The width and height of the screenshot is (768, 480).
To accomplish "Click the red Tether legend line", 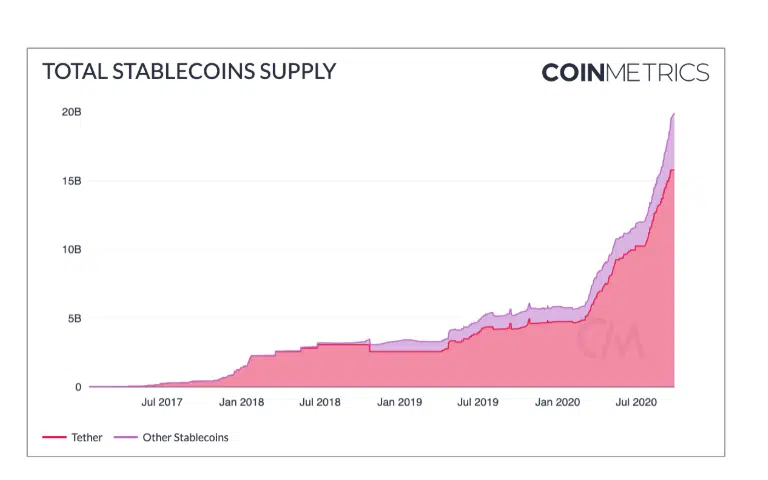I will pyautogui.click(x=54, y=437).
